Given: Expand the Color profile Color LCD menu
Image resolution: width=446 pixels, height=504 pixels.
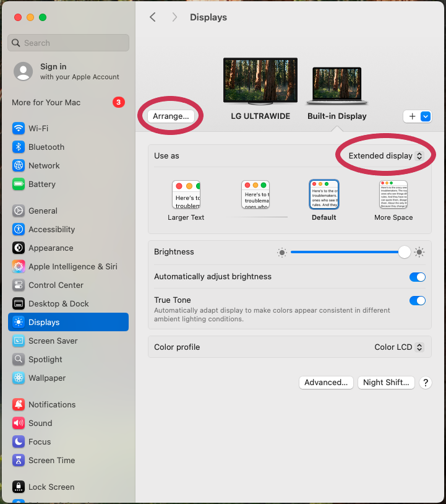Looking at the screenshot, I should 399,347.
